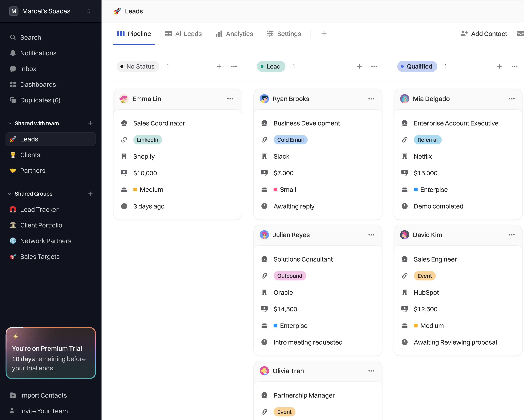Click the Add Contact button
Image resolution: width=524 pixels, height=420 pixels.
point(484,34)
